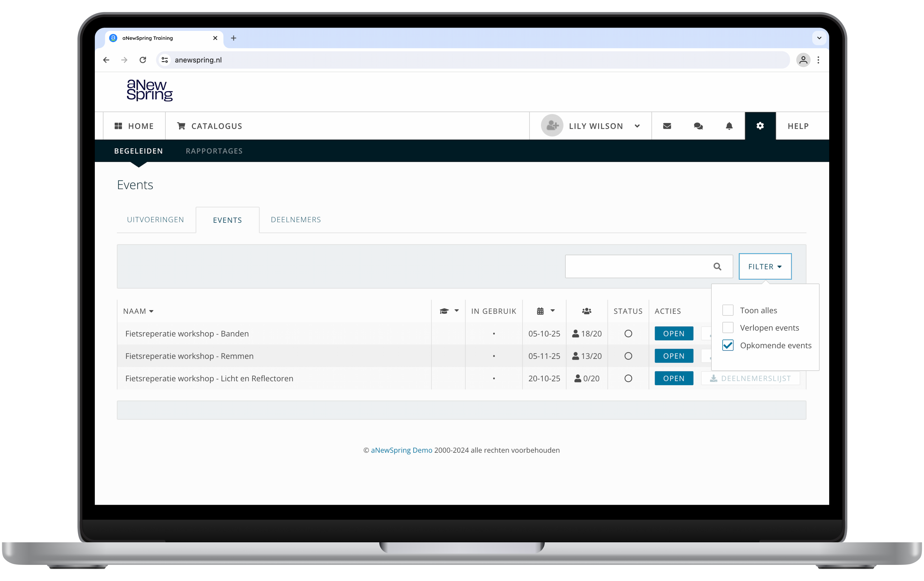Switch to the Deelnemers tab
Viewport: 924px width, 581px height.
(296, 220)
